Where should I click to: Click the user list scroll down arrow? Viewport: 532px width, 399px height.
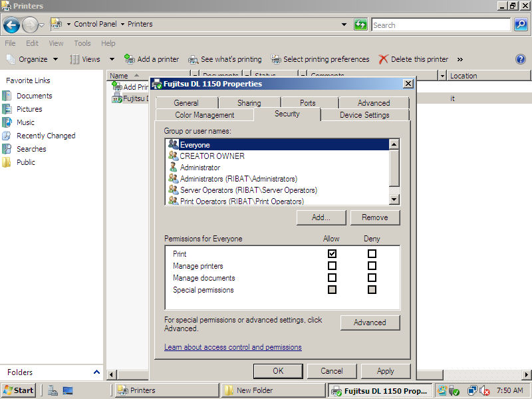tap(394, 199)
